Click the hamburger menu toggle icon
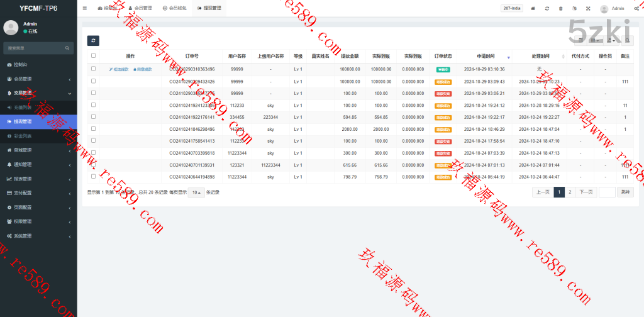644x317 pixels. [x=85, y=9]
